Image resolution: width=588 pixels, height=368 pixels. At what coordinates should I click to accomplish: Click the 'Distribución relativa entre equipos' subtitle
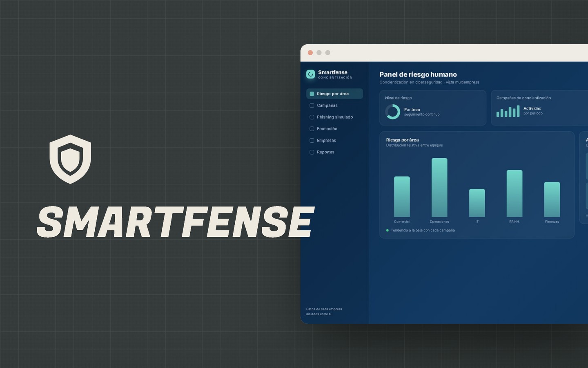point(414,145)
